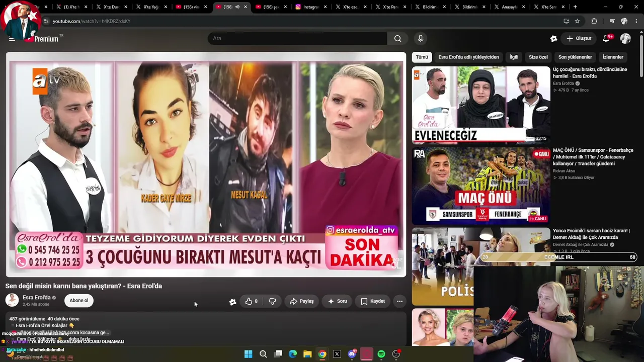Open 'Üç çocuğunu bıraktı, dördüncüsüne hamile!' title
644x362 pixels.
click(x=590, y=73)
